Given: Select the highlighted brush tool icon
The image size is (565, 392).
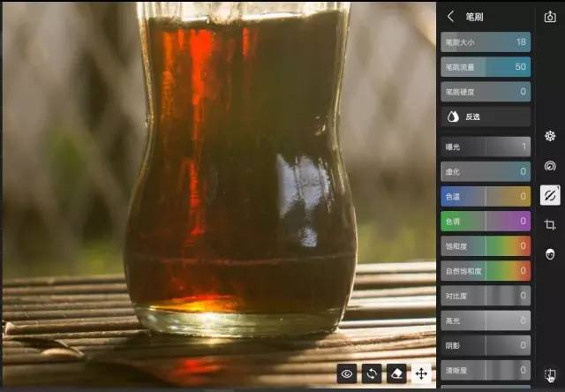Looking at the screenshot, I should pyautogui.click(x=550, y=195).
